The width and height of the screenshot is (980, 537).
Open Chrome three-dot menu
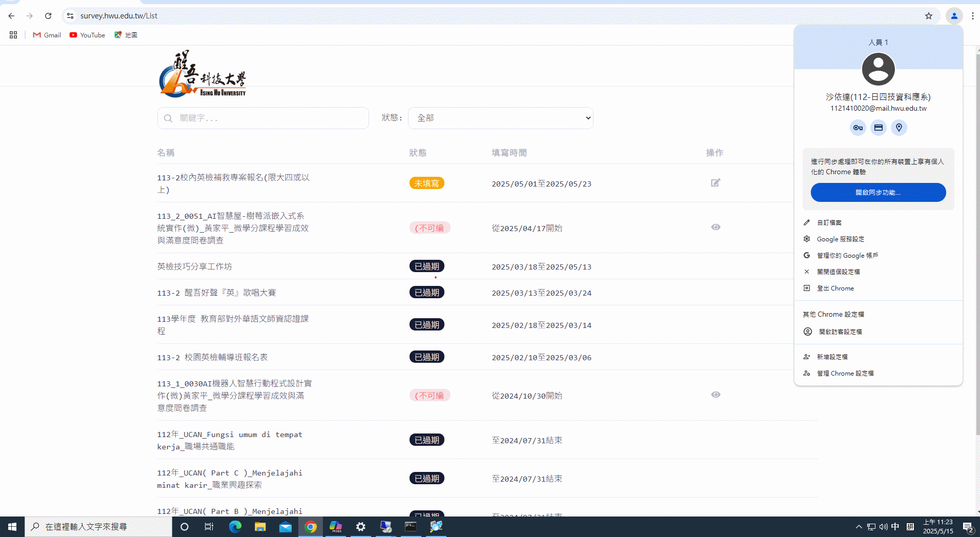(972, 16)
